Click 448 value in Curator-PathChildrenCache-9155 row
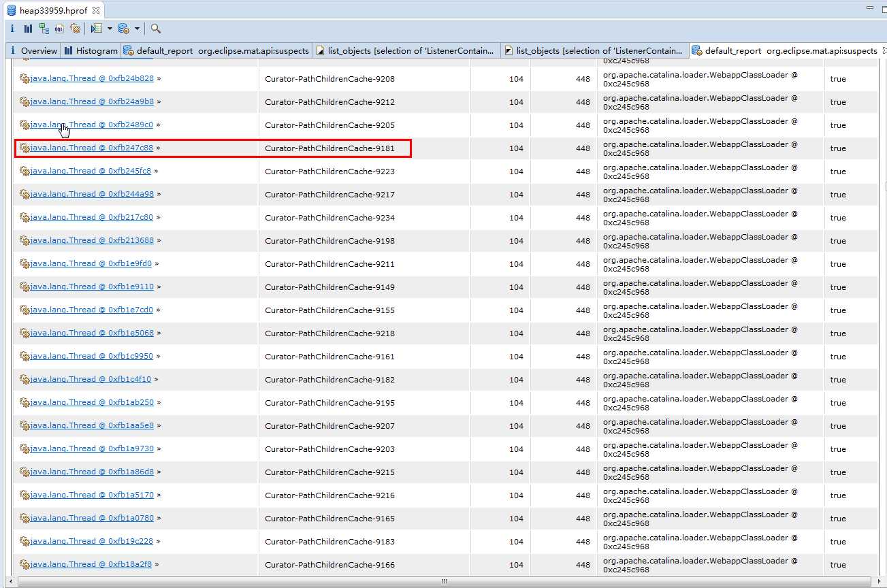The width and height of the screenshot is (887, 588). pos(583,310)
